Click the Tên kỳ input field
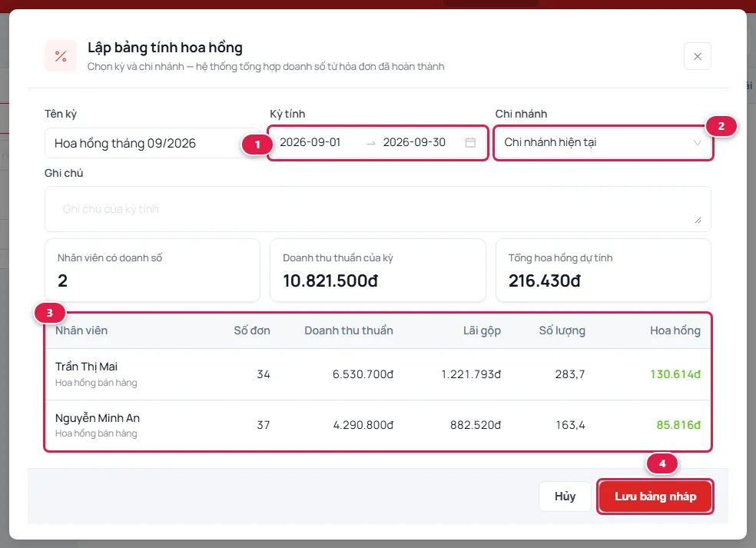This screenshot has width=756, height=548. (152, 143)
